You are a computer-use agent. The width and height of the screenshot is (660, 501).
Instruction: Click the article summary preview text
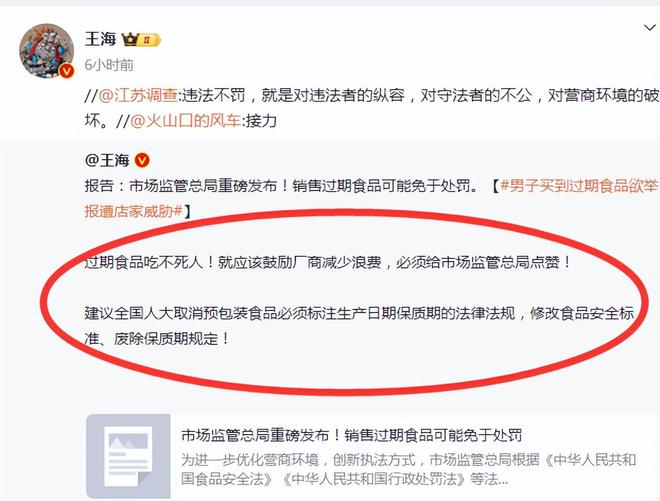click(x=408, y=469)
